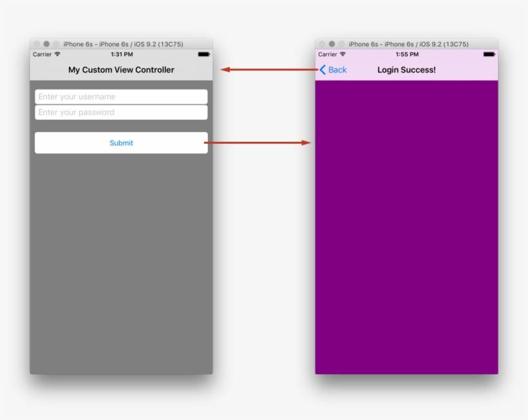Tap the Submit button
The image size is (528, 420).
[x=121, y=142]
